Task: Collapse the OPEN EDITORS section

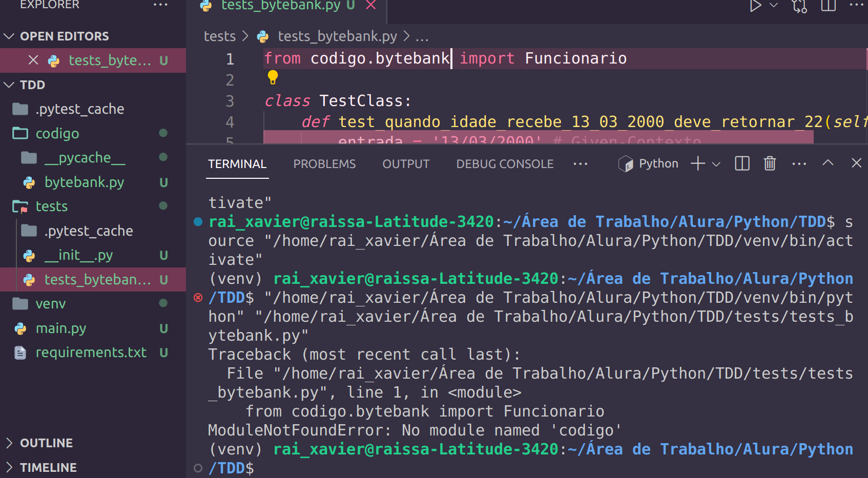Action: [x=64, y=36]
